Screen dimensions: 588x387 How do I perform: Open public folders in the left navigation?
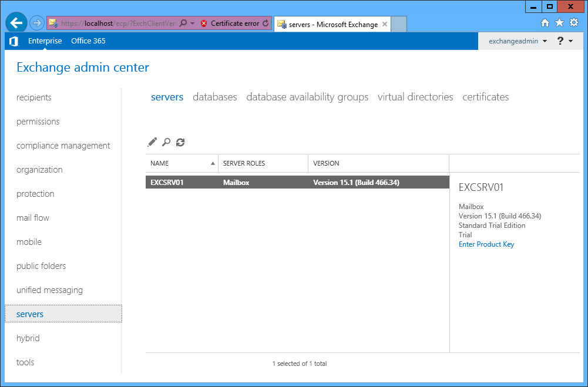tap(41, 266)
